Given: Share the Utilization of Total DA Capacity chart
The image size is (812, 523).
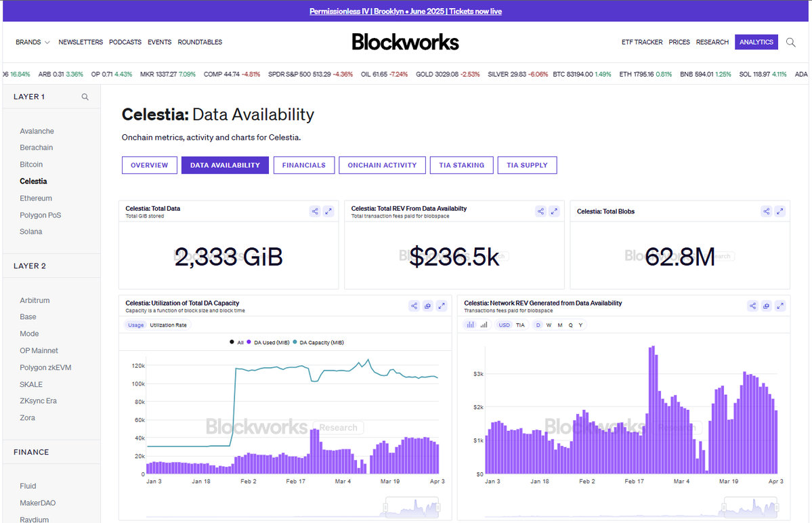Looking at the screenshot, I should click(414, 306).
